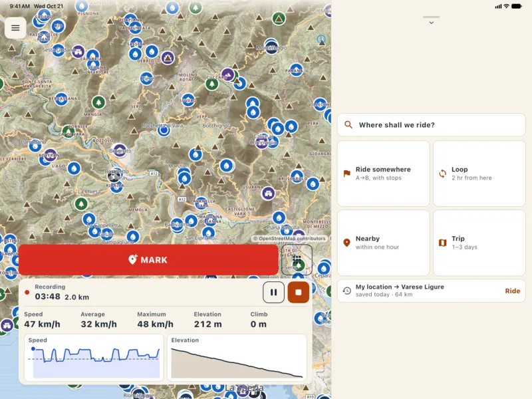Screen dimensions: 532x399
Task: Tap the Speed chart
Action: (94, 357)
